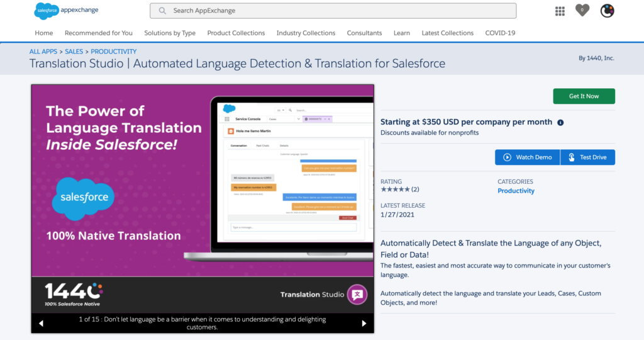Click the Test Drive button
644x340 pixels.
pos(588,157)
